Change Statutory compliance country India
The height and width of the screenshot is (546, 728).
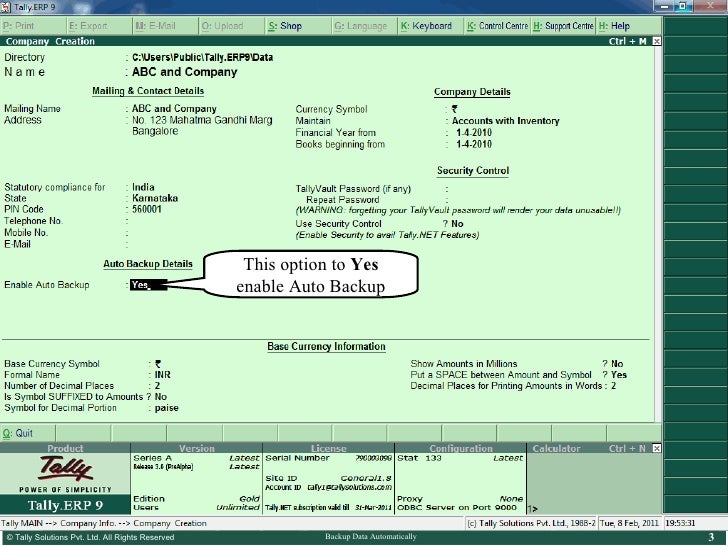(143, 187)
